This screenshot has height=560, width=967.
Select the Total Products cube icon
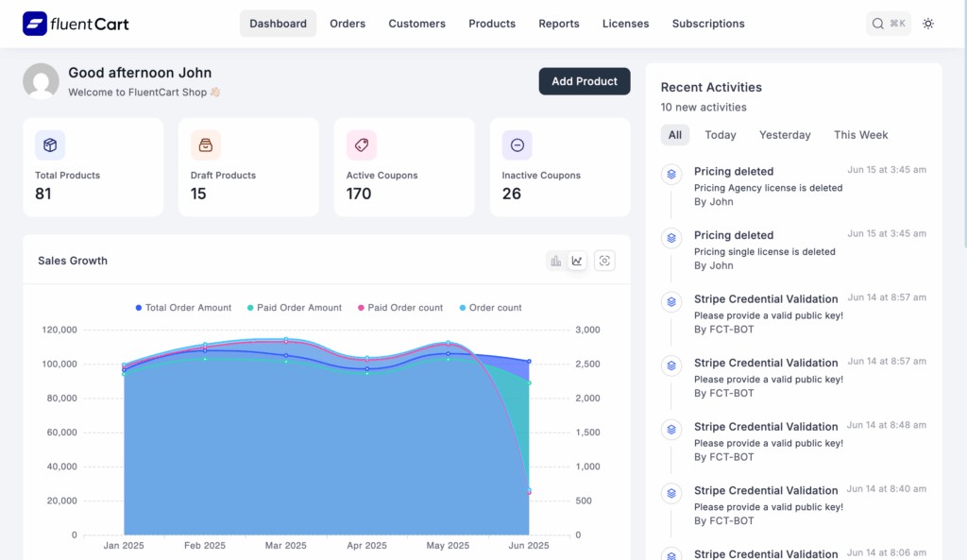tap(49, 144)
